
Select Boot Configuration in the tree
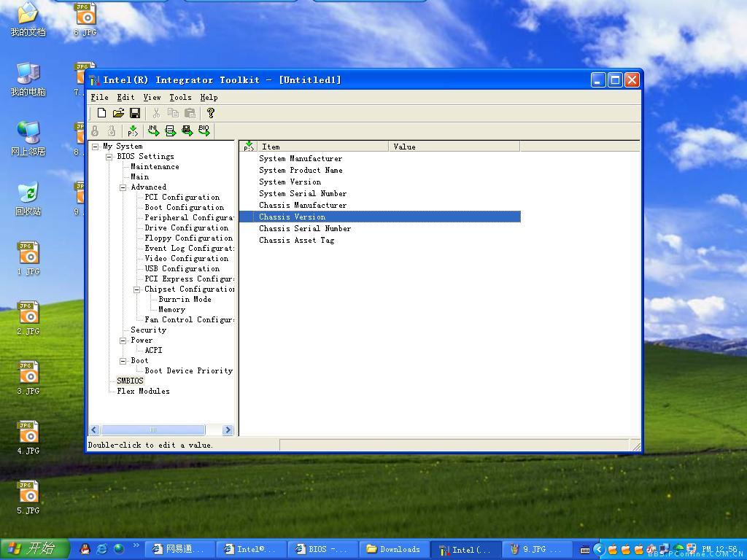tap(184, 208)
